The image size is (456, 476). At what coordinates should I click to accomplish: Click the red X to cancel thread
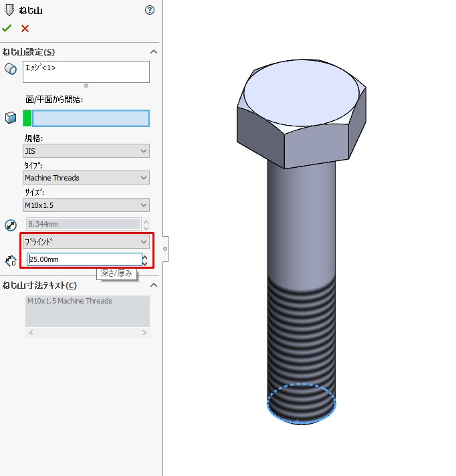click(25, 28)
